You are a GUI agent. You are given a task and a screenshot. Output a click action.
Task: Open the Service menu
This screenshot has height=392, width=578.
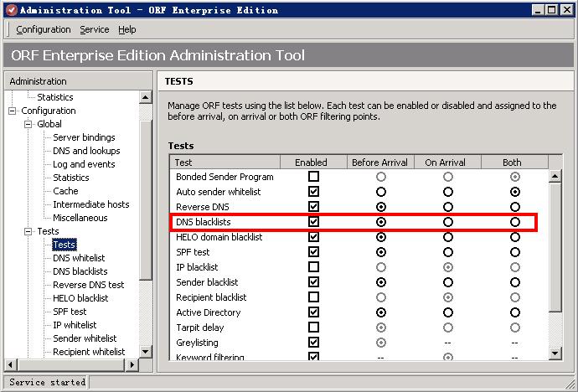95,29
